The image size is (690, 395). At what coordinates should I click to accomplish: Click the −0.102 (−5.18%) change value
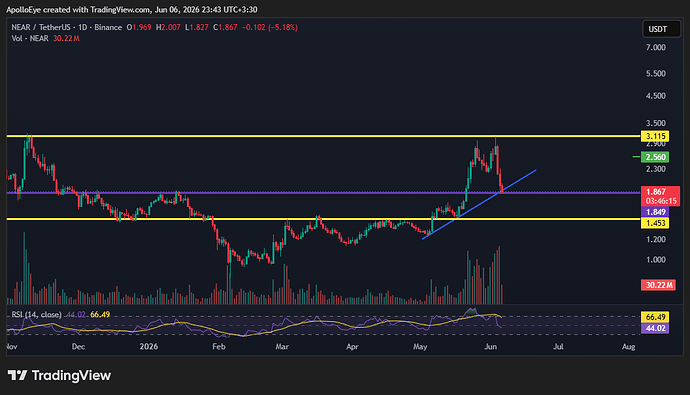click(x=270, y=27)
